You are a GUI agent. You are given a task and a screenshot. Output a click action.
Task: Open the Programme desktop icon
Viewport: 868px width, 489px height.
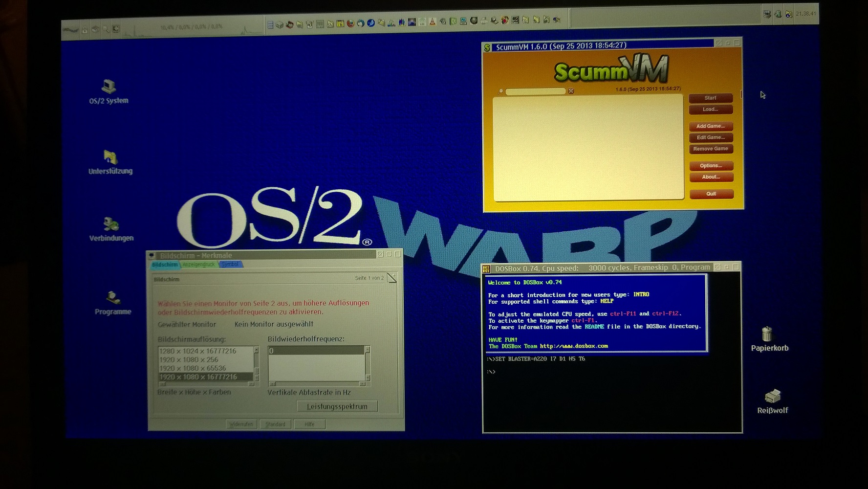point(113,297)
